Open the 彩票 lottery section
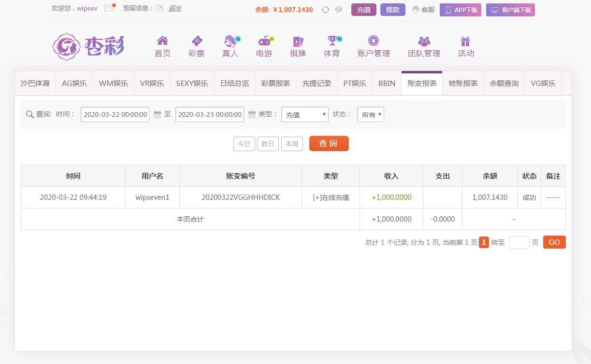 click(x=196, y=46)
